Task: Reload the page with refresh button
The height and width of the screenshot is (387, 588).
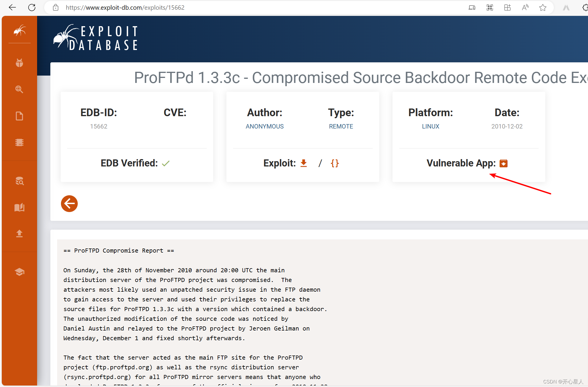Action: click(x=32, y=8)
